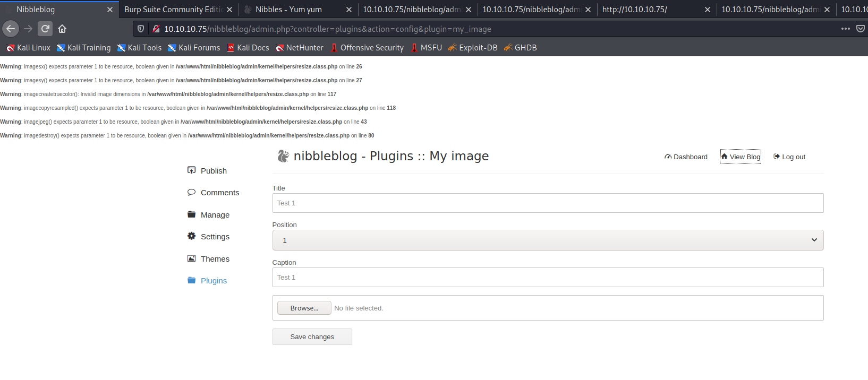Click into the Caption input field
Image resolution: width=868 pixels, height=380 pixels.
(547, 277)
